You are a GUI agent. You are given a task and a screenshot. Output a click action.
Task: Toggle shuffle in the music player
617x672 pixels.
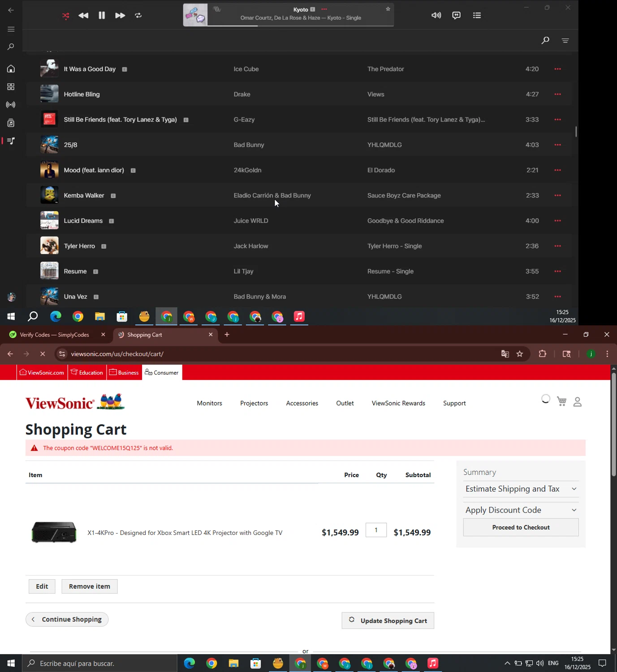click(x=66, y=16)
